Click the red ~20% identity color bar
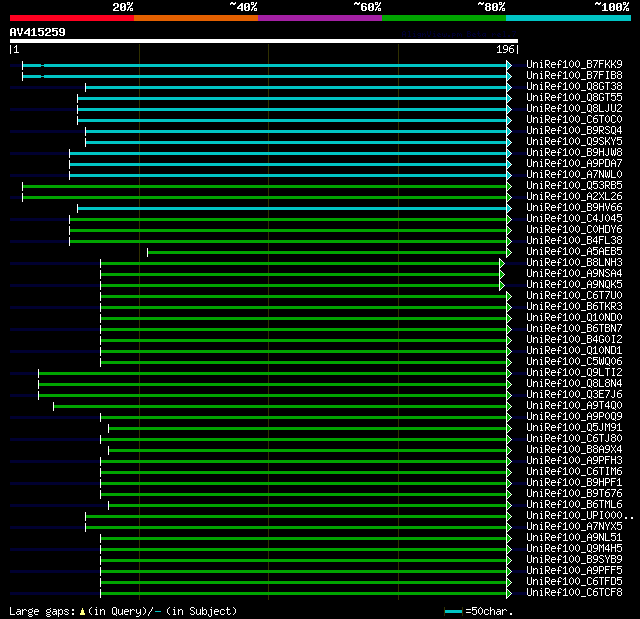640x619 pixels. [x=72, y=18]
